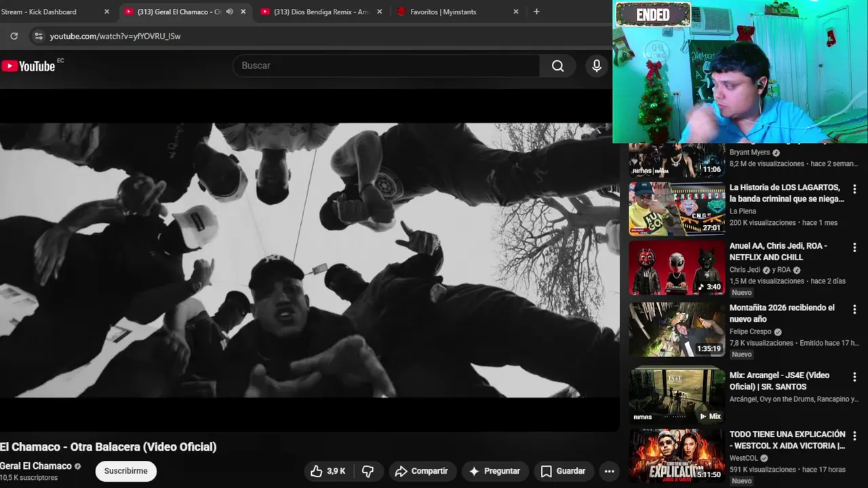
Task: Click the music video player area
Action: 309,260
